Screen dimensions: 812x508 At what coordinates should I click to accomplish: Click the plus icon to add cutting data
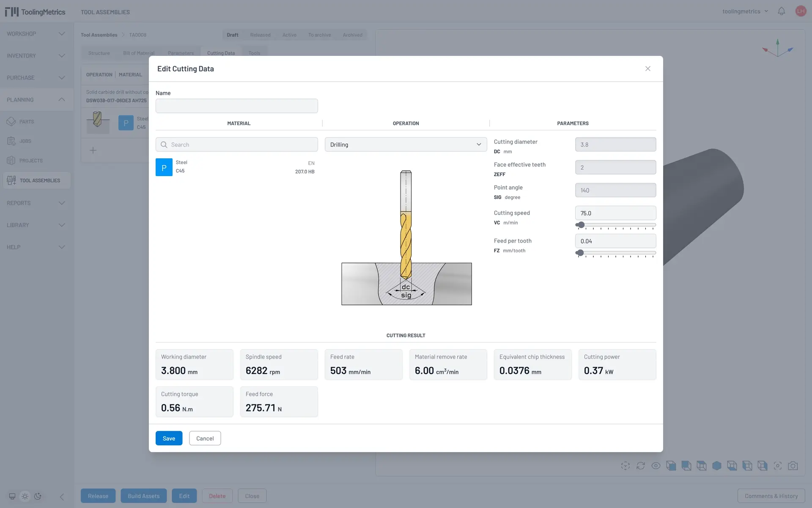[x=93, y=150]
